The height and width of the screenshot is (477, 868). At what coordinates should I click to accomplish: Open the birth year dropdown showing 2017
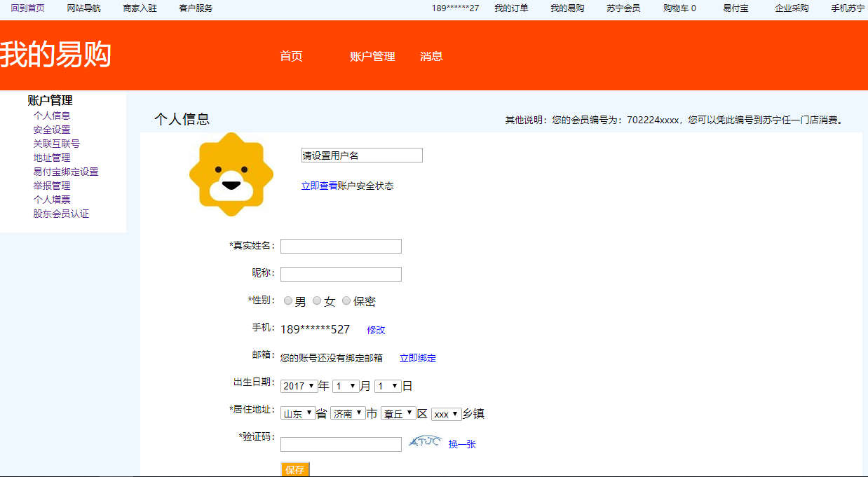299,386
